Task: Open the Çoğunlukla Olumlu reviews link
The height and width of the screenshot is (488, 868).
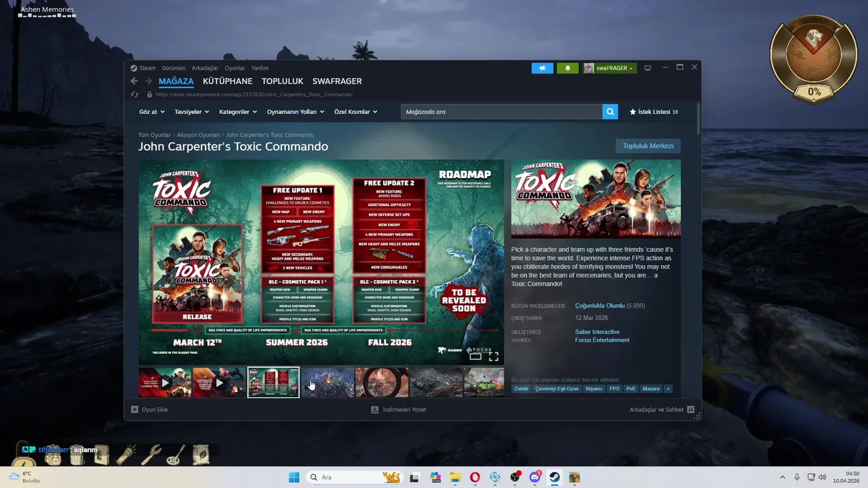Action: tap(599, 306)
